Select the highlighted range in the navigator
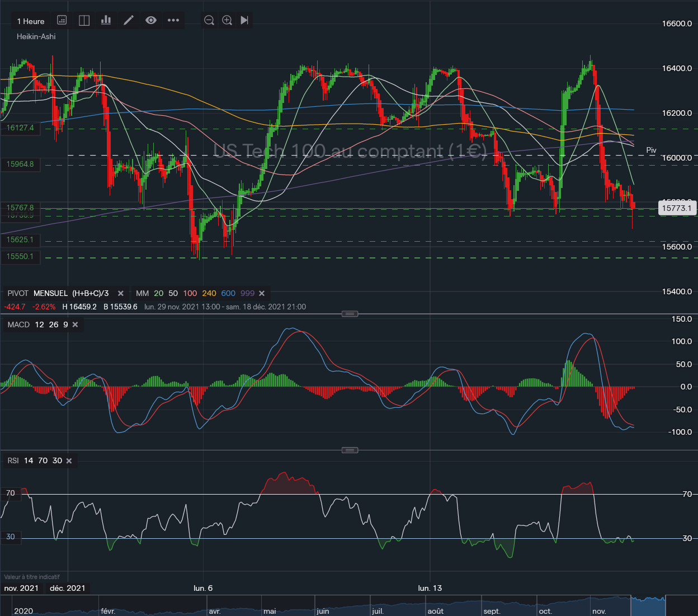The width and height of the screenshot is (698, 616). pos(648,606)
